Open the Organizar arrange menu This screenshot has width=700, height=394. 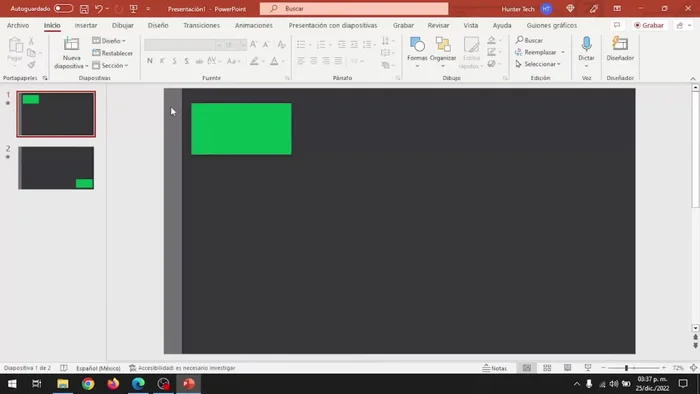point(443,53)
